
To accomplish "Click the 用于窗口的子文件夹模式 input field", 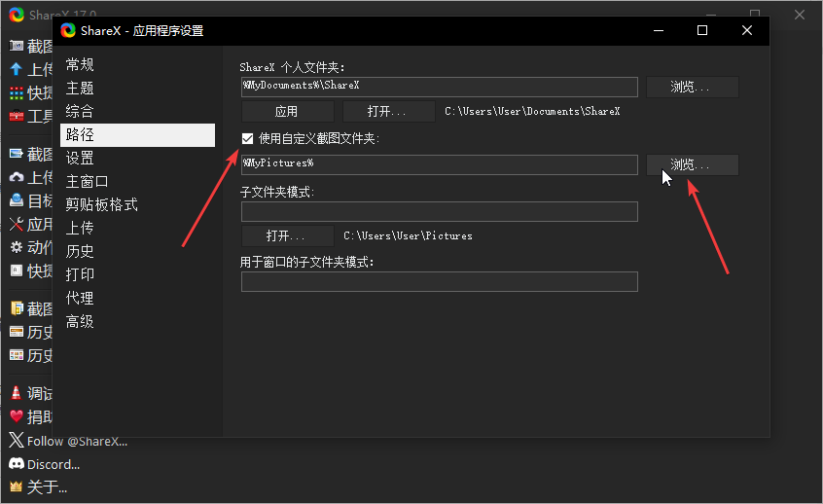I will 439,282.
